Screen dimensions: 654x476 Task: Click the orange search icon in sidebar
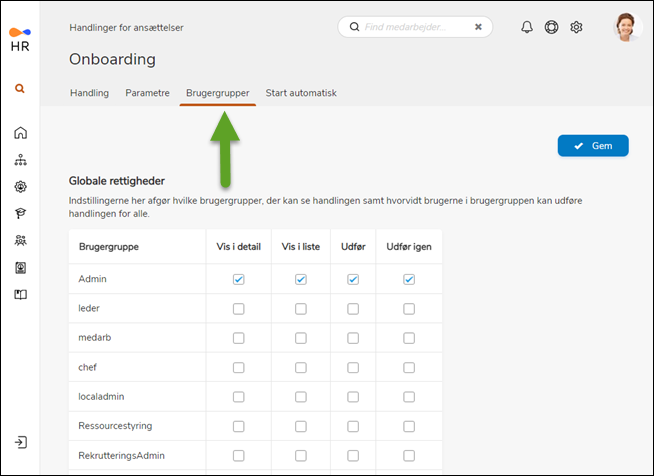pyautogui.click(x=20, y=88)
